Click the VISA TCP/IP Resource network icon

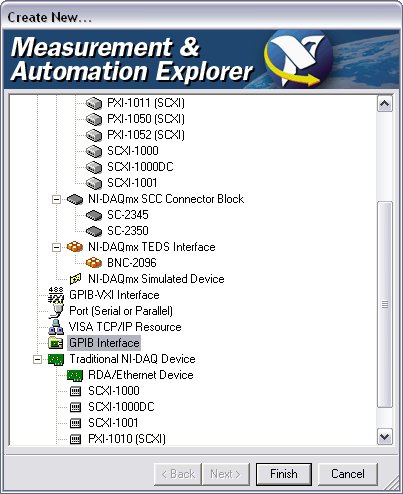point(56,327)
